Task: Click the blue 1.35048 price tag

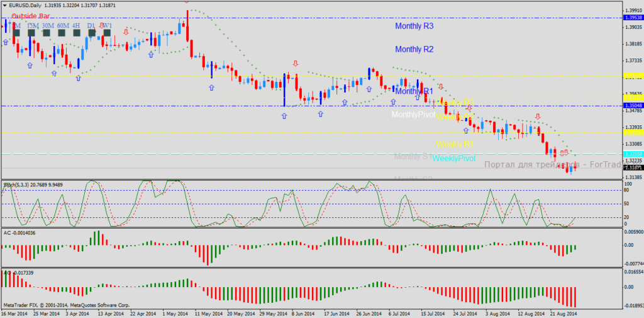Action: tap(633, 106)
